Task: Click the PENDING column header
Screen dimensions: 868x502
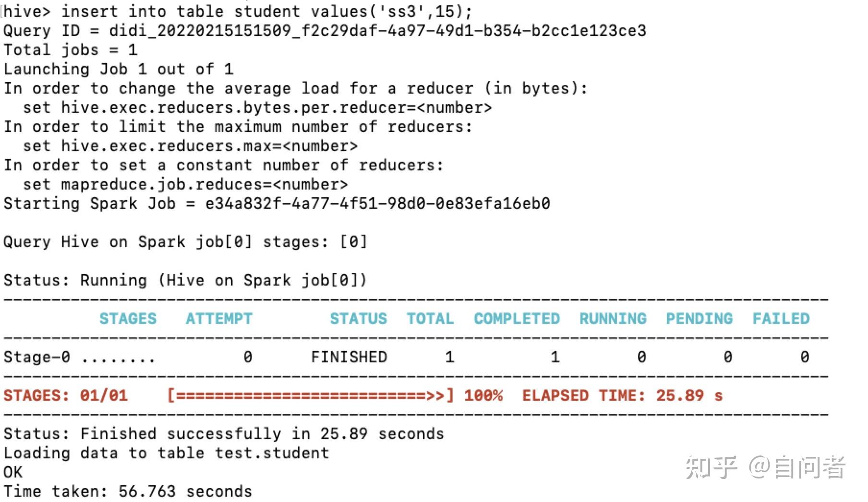Action: coord(699,319)
